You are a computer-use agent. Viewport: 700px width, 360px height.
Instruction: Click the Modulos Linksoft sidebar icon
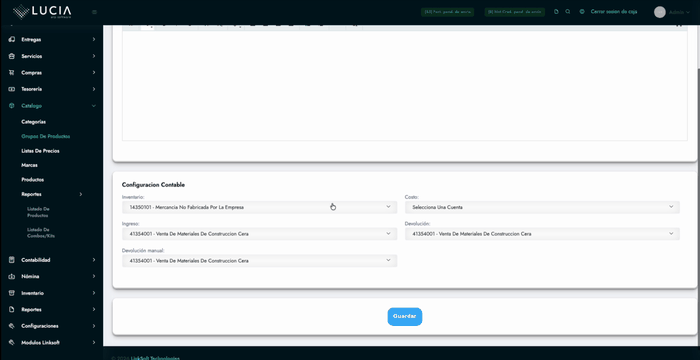(12, 343)
